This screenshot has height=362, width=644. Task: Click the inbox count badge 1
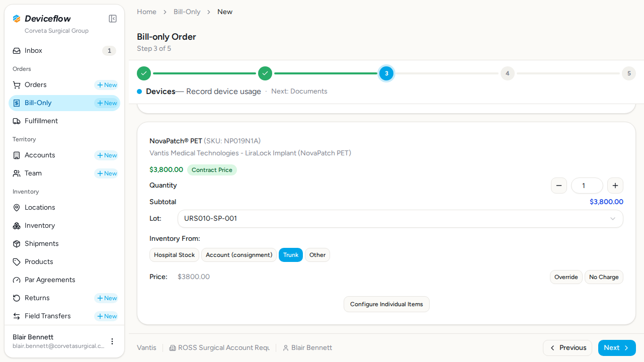coord(109,51)
